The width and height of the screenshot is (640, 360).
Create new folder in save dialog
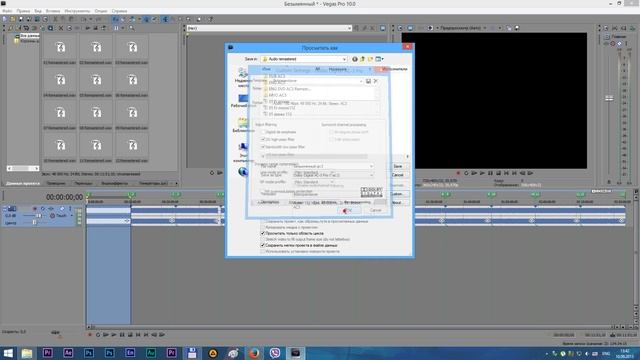tap(370, 59)
